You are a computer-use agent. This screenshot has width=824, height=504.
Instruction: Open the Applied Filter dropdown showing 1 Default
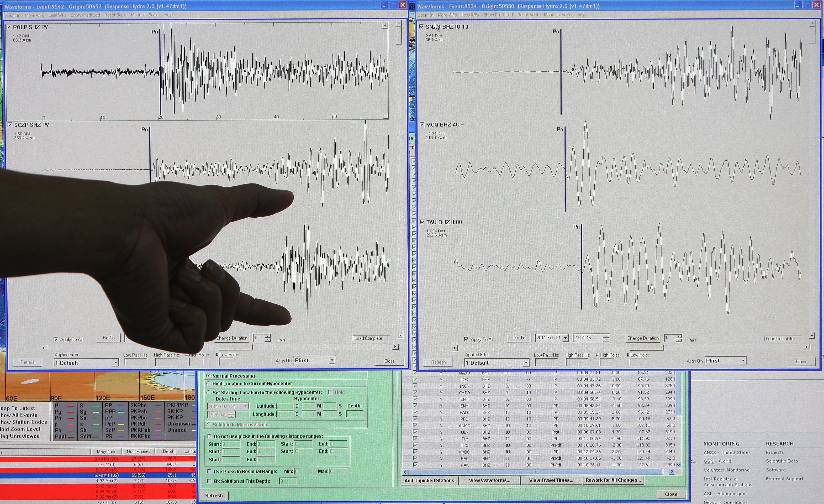[115, 363]
